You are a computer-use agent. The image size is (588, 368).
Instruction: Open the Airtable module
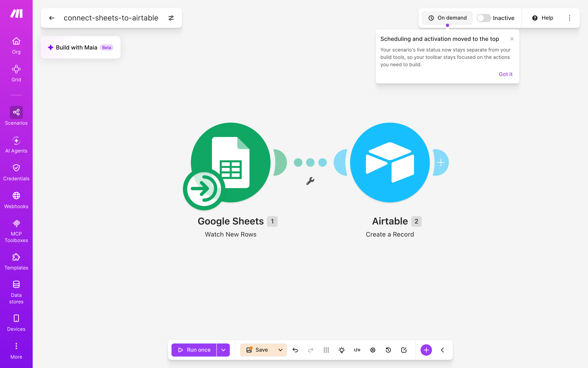click(x=390, y=162)
